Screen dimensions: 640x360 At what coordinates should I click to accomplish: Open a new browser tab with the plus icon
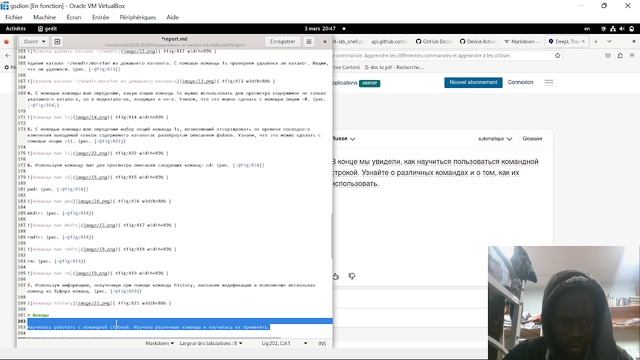coord(596,42)
